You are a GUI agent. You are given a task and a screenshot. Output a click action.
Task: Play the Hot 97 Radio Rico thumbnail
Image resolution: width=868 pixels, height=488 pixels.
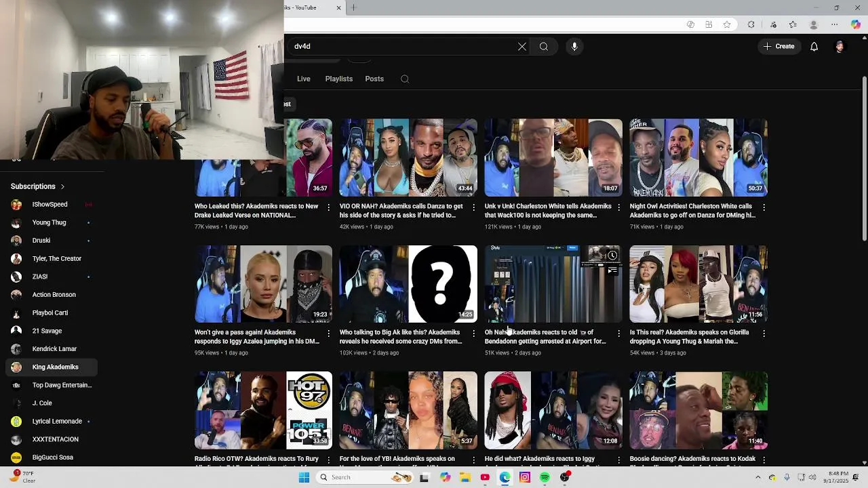[263, 410]
